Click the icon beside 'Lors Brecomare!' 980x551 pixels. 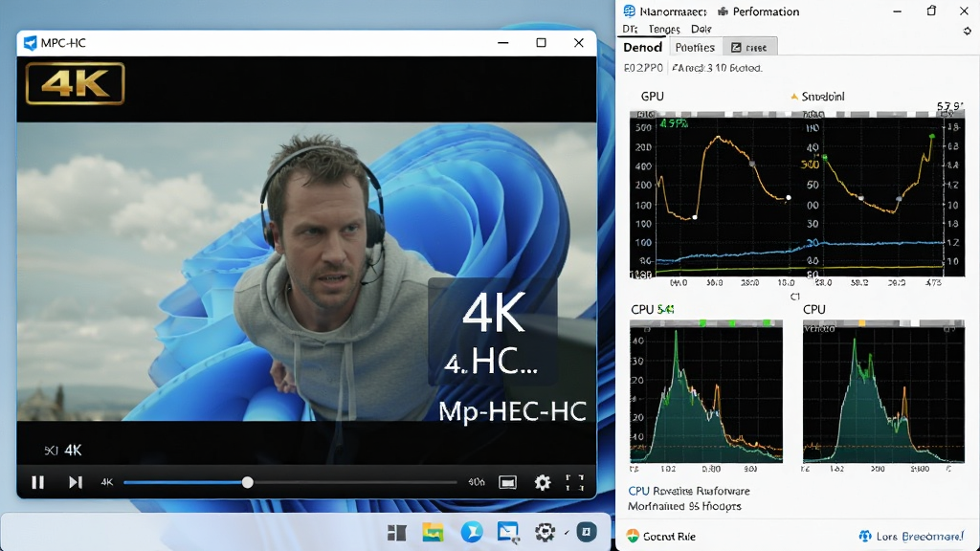865,536
